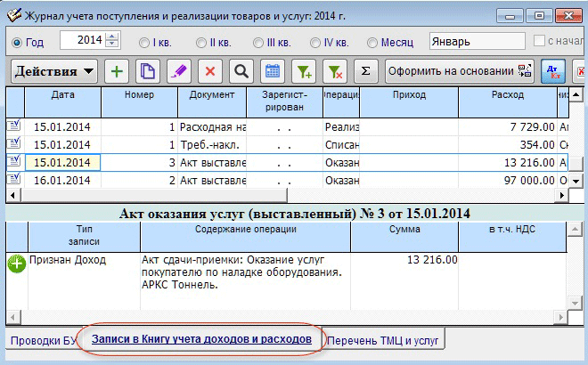Select the Списан operation cell
The height and width of the screenshot is (365, 588).
(x=341, y=144)
